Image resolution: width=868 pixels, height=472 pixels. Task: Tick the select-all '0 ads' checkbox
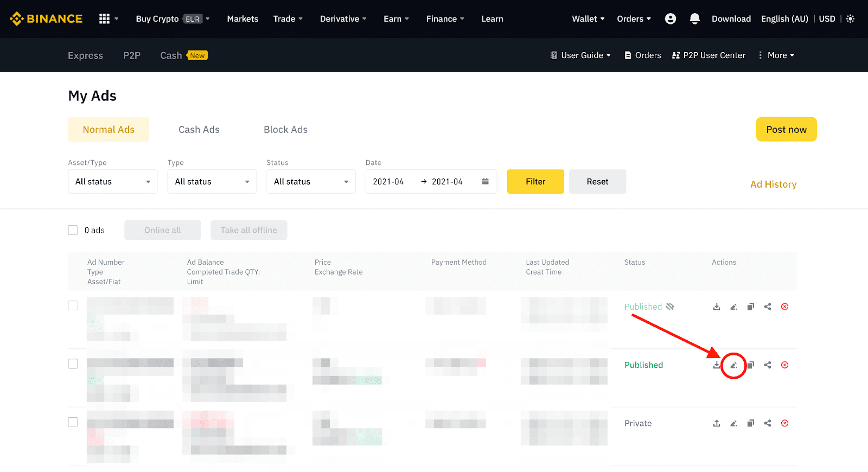(73, 230)
